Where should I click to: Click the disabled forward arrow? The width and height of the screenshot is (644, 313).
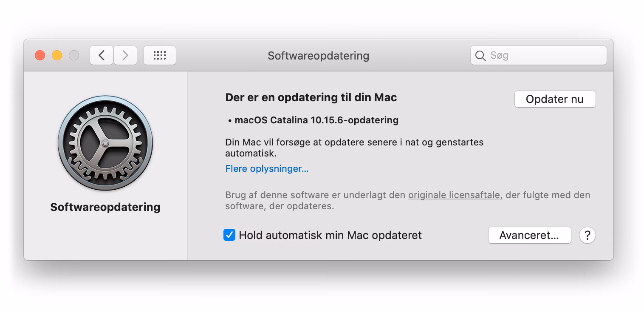(125, 55)
